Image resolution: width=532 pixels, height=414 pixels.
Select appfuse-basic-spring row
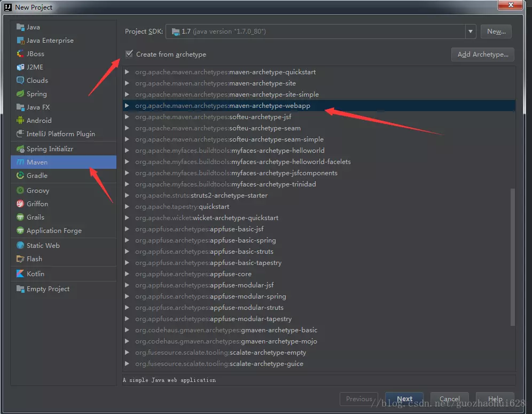319,240
